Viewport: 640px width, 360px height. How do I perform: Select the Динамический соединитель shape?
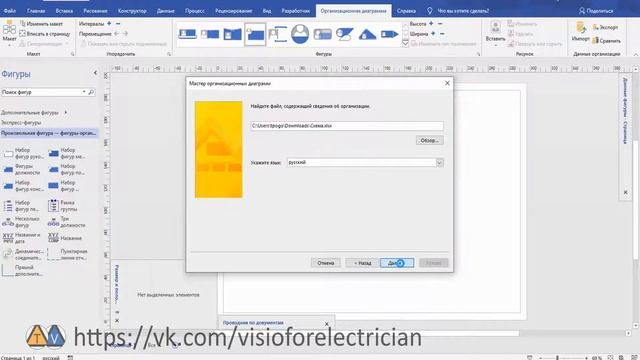pyautogui.click(x=23, y=255)
